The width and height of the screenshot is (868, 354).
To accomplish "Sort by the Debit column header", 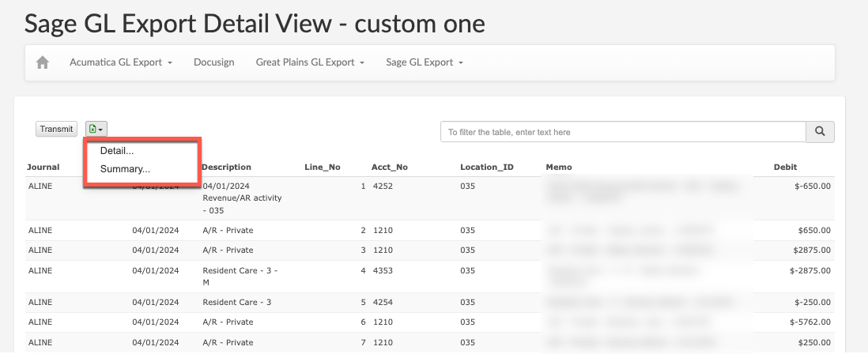I will (x=786, y=167).
